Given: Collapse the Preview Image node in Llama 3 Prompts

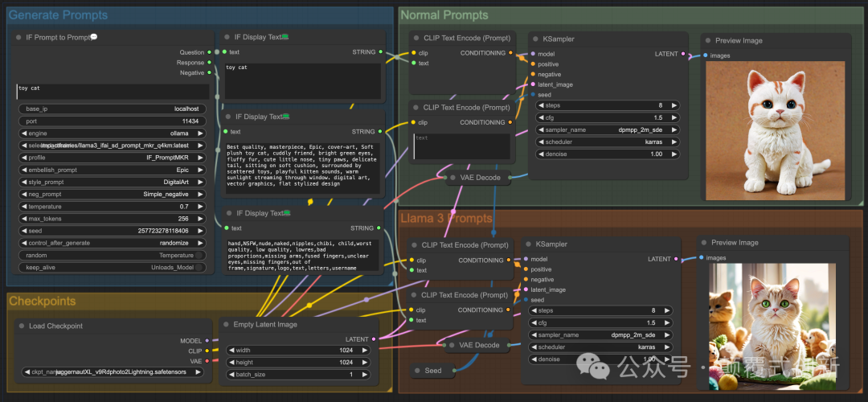Looking at the screenshot, I should [704, 243].
